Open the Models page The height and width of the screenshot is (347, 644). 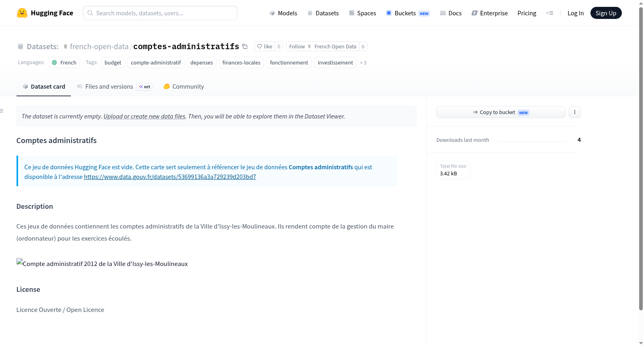point(283,13)
